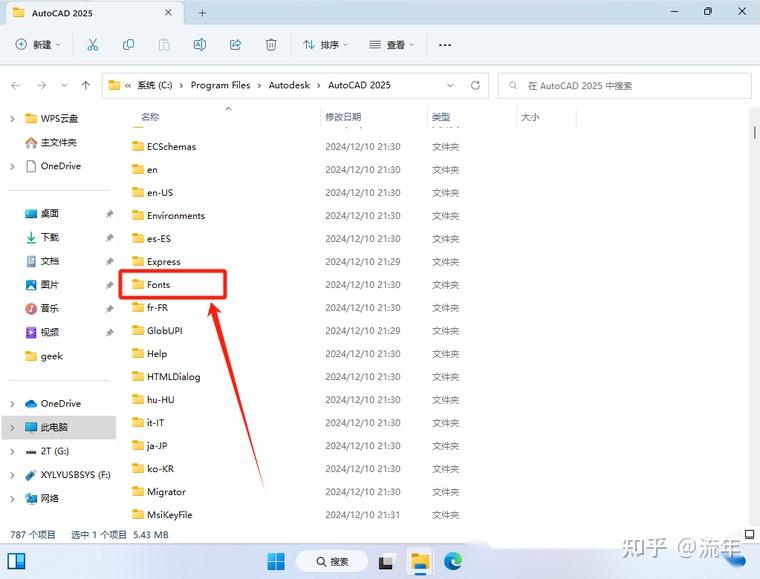Viewport: 760px width, 579px height.
Task: Launch Microsoft Edge from the taskbar
Action: tap(453, 562)
